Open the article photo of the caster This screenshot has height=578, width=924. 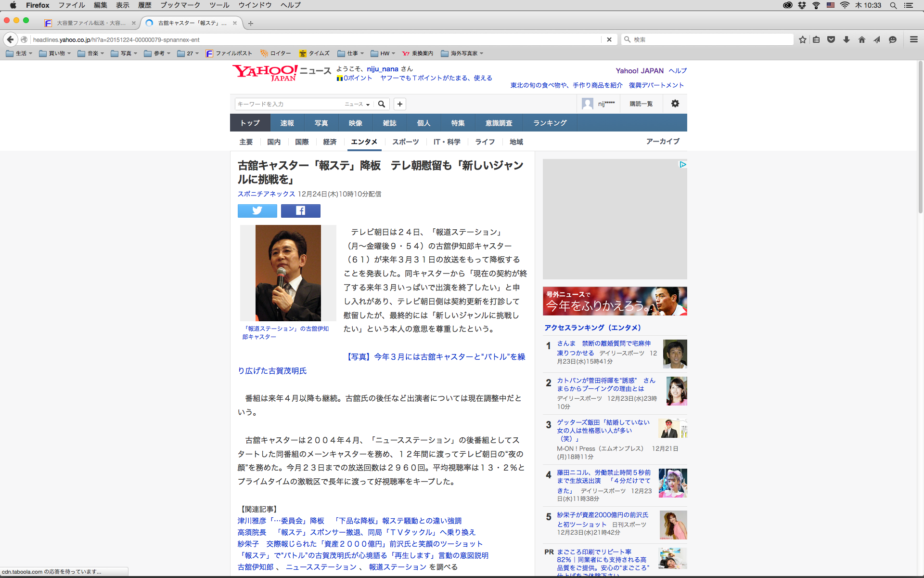coord(288,273)
